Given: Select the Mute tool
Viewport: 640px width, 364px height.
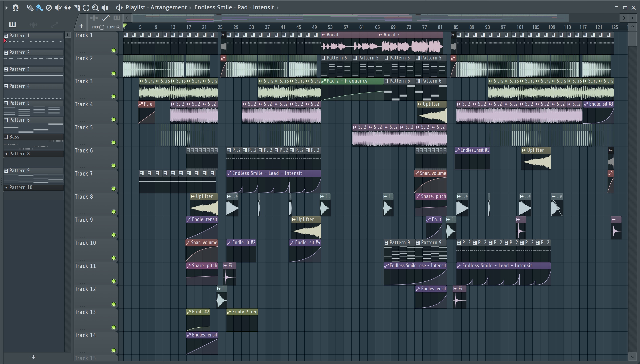Looking at the screenshot, I should (58, 8).
